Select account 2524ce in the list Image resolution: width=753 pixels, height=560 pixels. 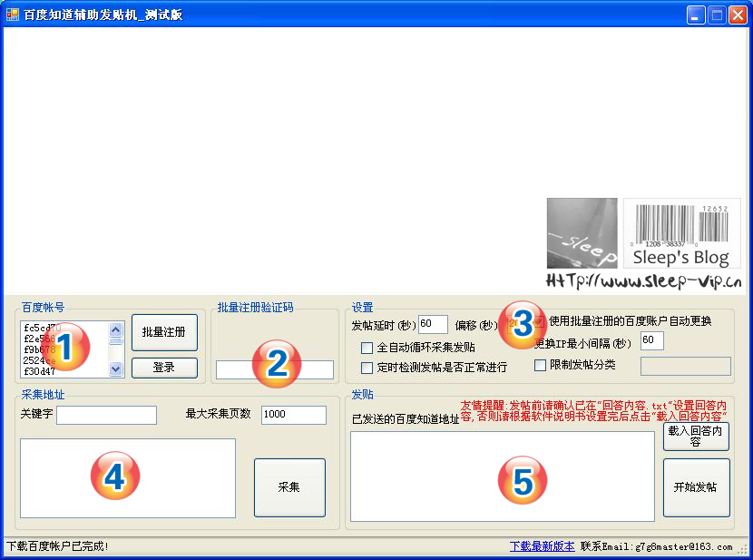point(39,360)
